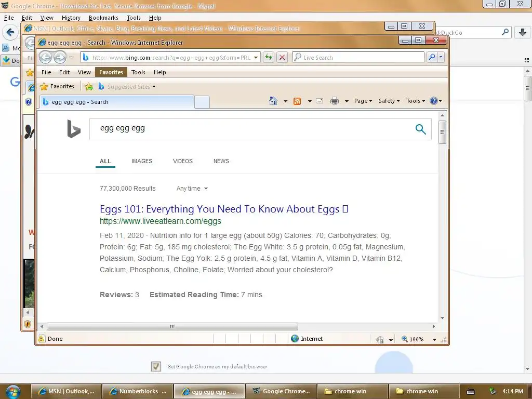Open Eggs 101 search result link
Image resolution: width=532 pixels, height=399 pixels.
tap(224, 209)
